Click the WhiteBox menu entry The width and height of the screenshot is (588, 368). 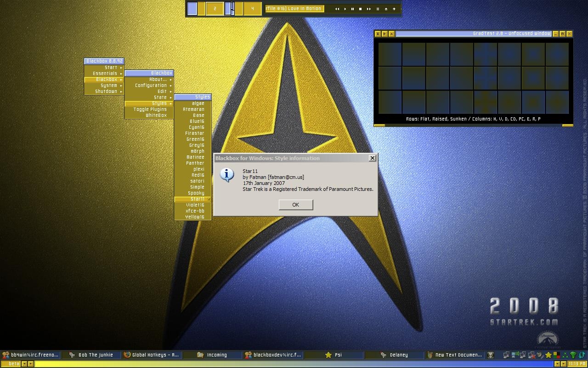tap(149, 115)
